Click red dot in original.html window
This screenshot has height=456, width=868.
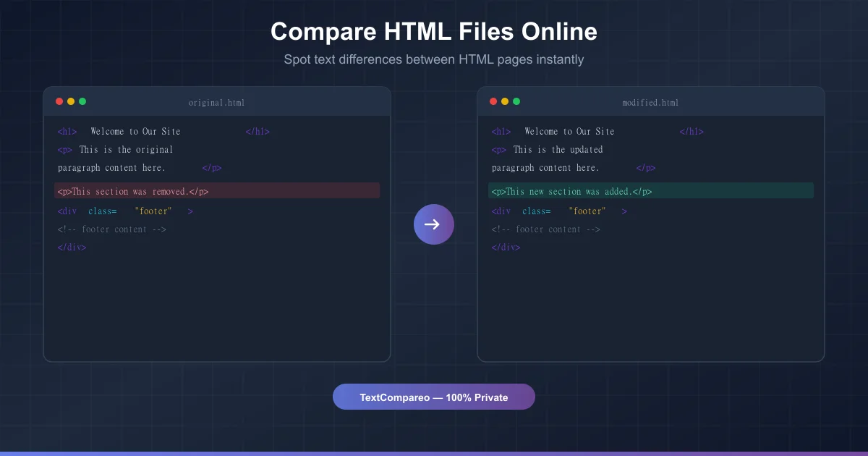click(59, 101)
